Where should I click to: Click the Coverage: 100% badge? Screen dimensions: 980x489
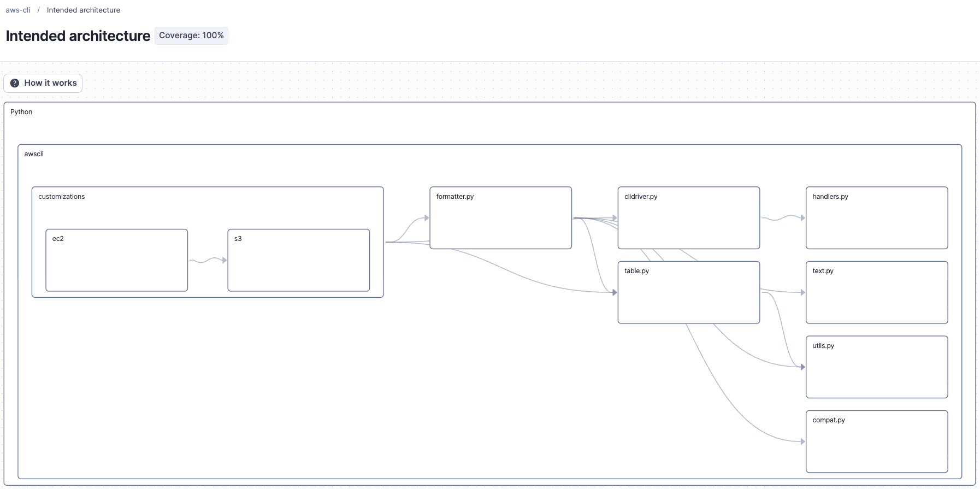coord(191,36)
